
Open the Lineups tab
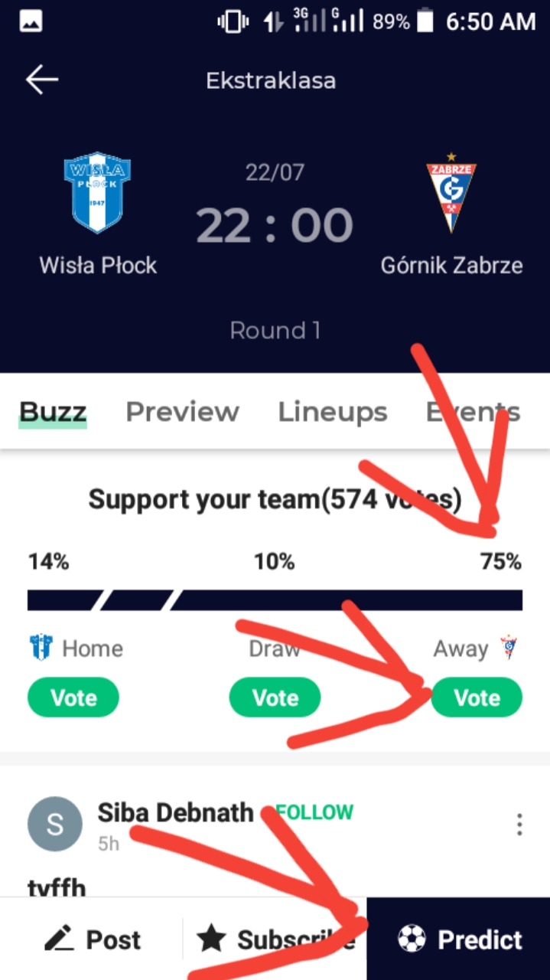pos(332,412)
